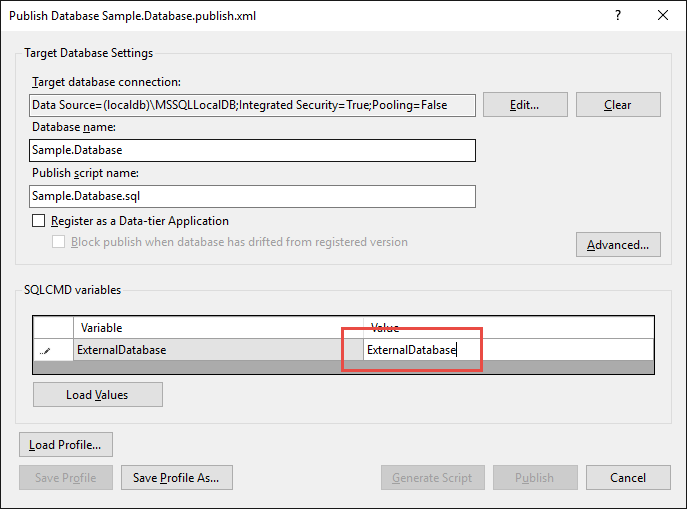The height and width of the screenshot is (509, 687).
Task: Clear the target database connection
Action: pyautogui.click(x=617, y=104)
